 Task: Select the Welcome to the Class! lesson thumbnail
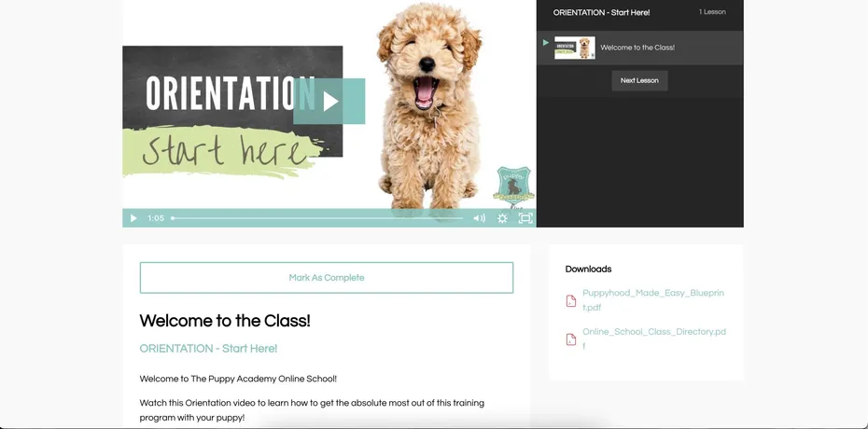tap(575, 48)
